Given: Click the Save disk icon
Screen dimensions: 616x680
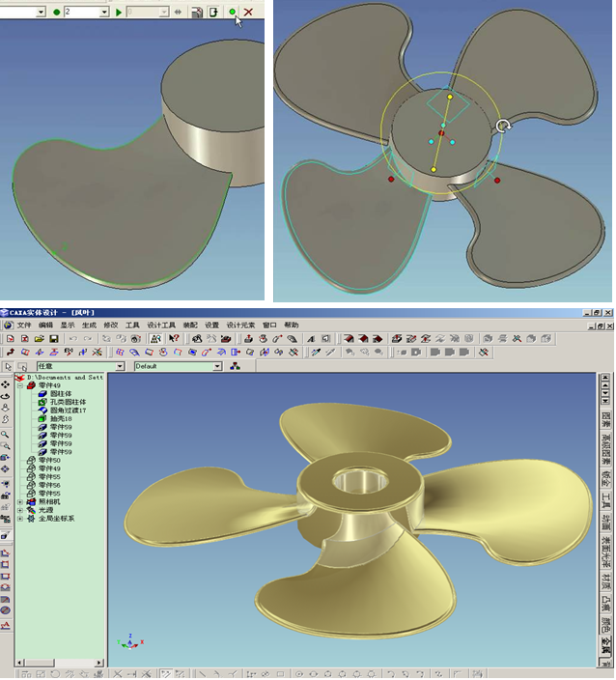Looking at the screenshot, I should pyautogui.click(x=53, y=339).
